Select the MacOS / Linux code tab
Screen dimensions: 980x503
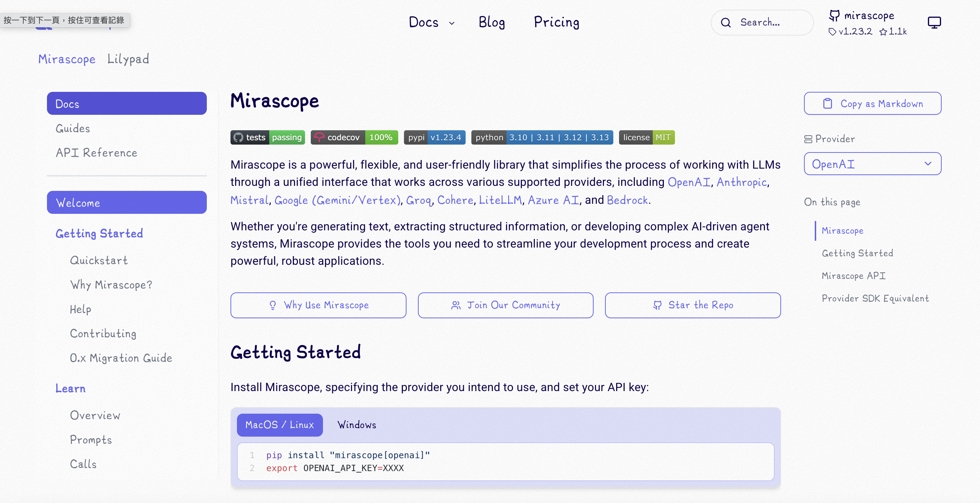pyautogui.click(x=280, y=425)
